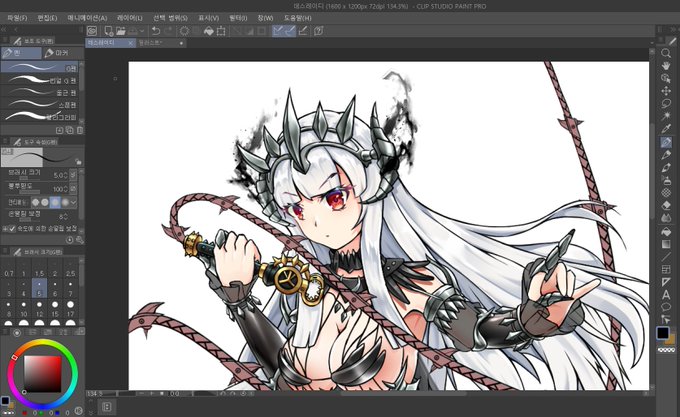680x417 pixels.
Task: Select the Pencil tool in right toolbar
Action: click(x=666, y=155)
